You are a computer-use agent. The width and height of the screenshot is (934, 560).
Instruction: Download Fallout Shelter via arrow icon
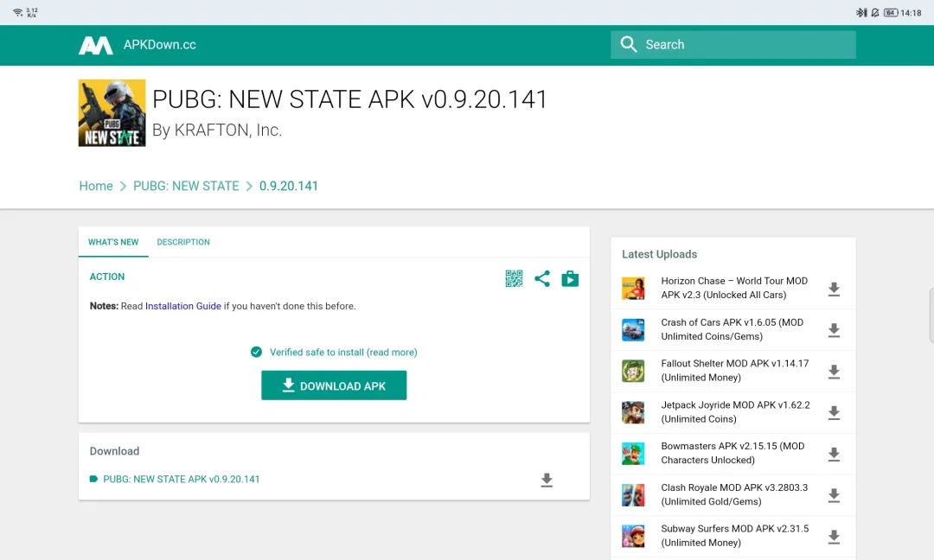click(834, 372)
